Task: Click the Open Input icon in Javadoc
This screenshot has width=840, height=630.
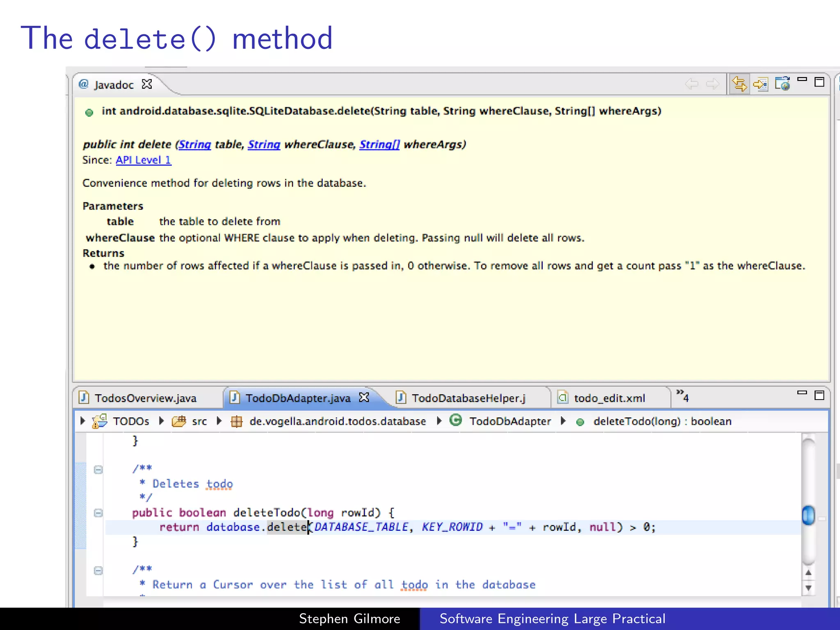Action: [x=761, y=84]
